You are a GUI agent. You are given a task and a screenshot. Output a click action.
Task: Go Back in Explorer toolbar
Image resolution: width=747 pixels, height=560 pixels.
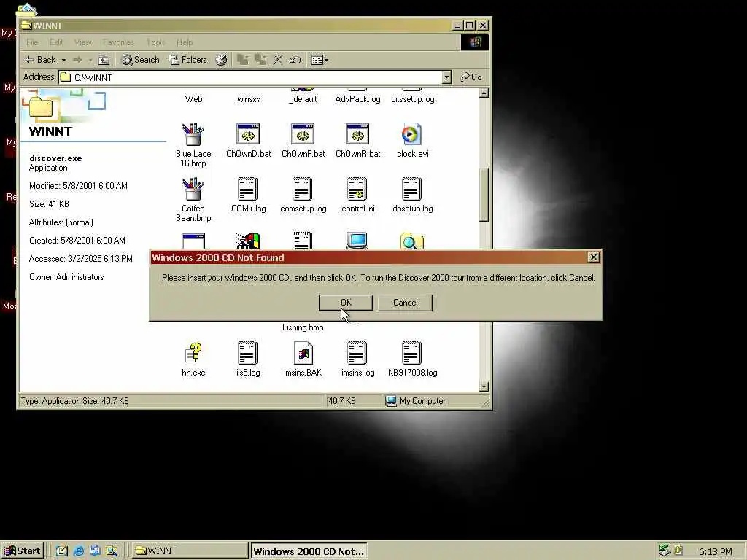coord(41,60)
